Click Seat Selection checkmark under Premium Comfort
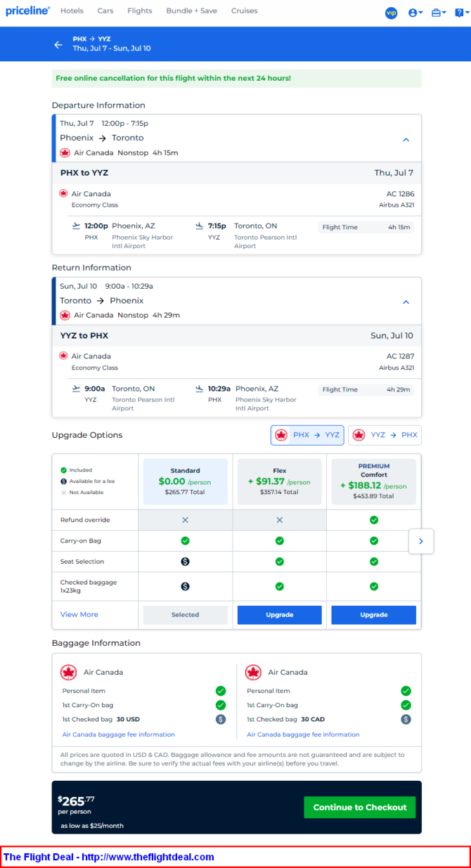 374,562
